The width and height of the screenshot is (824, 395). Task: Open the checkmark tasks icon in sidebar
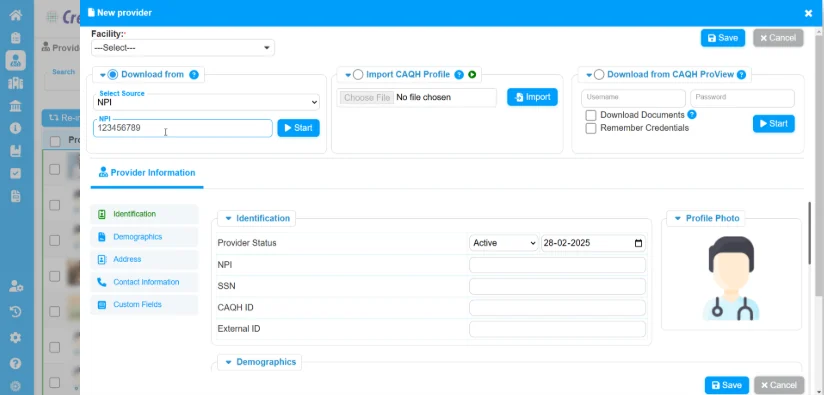tap(15, 173)
